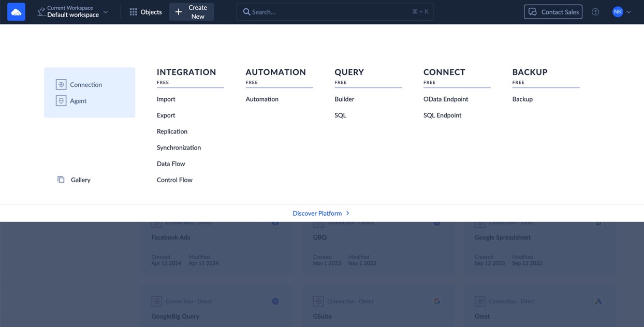
Task: Choose SQL under Query
Action: pyautogui.click(x=340, y=115)
